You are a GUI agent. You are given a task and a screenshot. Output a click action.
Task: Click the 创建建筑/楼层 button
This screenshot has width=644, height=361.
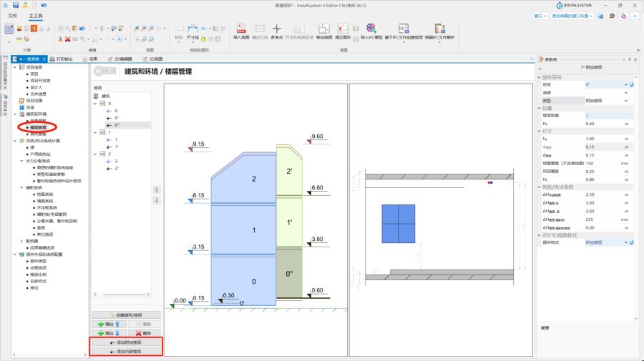[x=127, y=315]
